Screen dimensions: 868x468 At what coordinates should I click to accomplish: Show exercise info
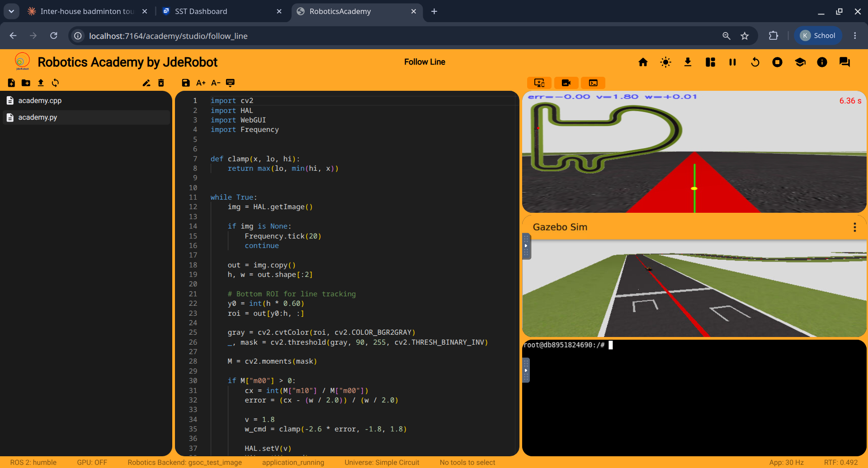[x=822, y=62]
